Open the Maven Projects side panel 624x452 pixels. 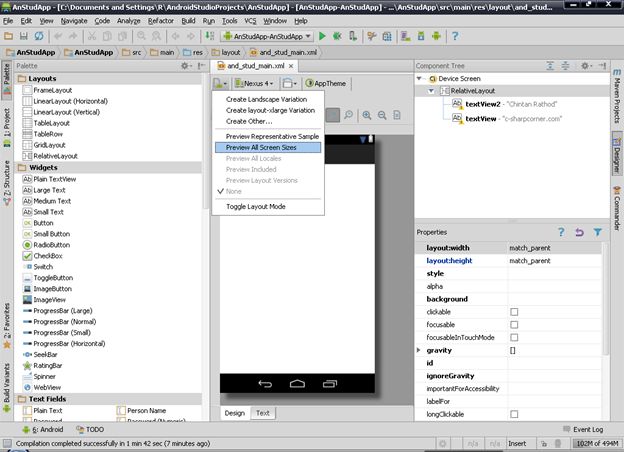tap(617, 96)
